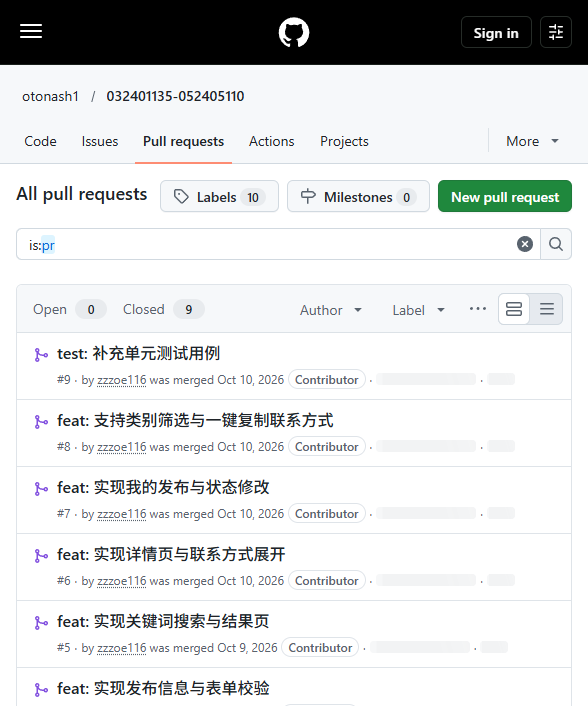Click author zzzoe116 on PR #8
Image resolution: width=588 pixels, height=706 pixels.
coord(122,447)
